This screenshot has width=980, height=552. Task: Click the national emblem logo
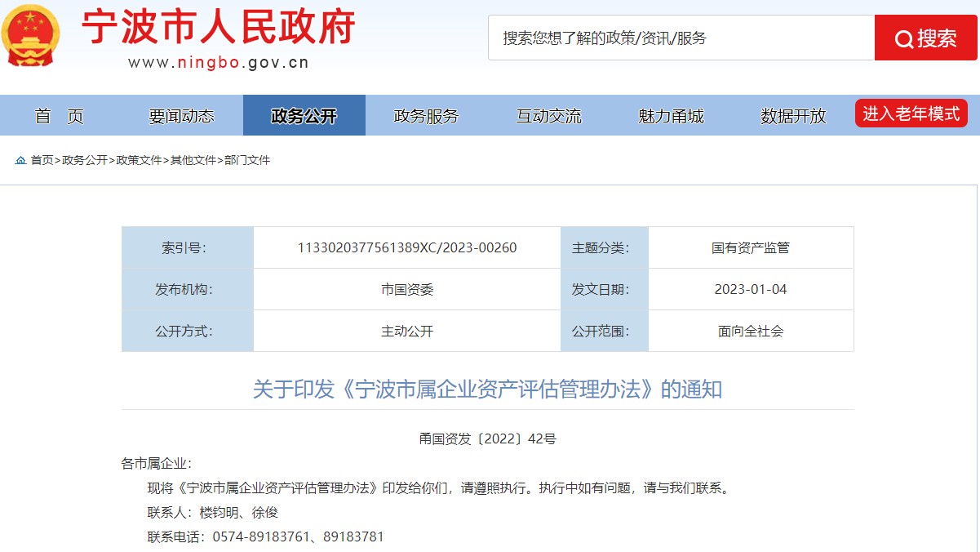pos(31,37)
